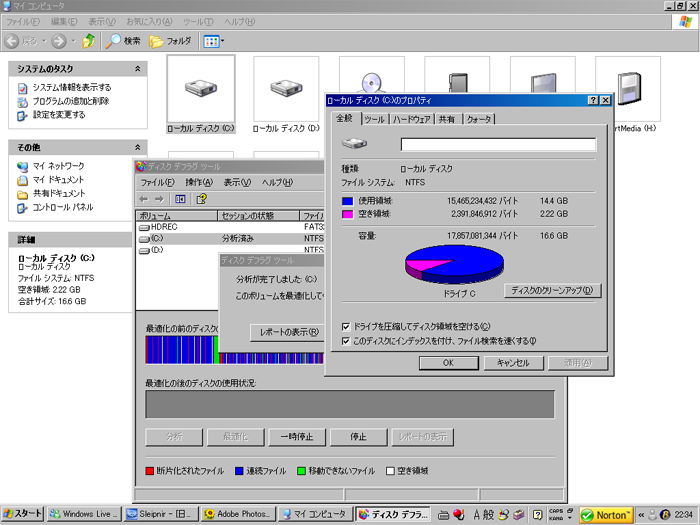Click the Forward arrow in My Computer toolbar
The height and width of the screenshot is (525, 700).
coord(58,41)
